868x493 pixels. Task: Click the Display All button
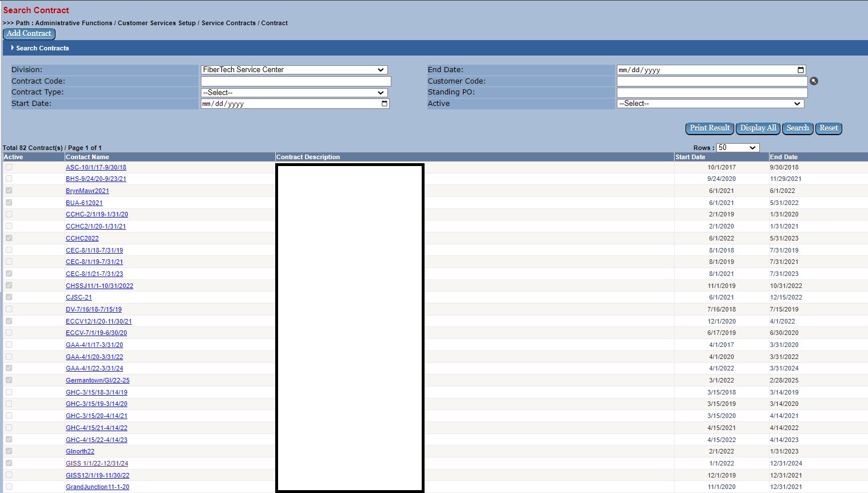(758, 128)
